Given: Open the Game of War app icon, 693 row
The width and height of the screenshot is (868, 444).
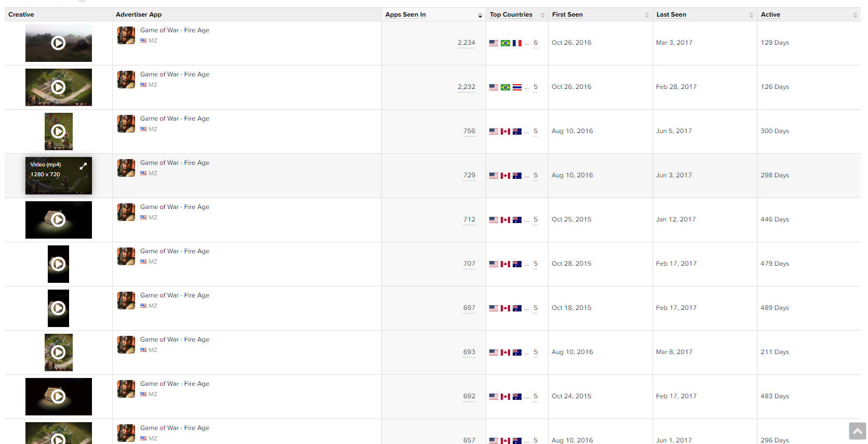Looking at the screenshot, I should pyautogui.click(x=126, y=345).
